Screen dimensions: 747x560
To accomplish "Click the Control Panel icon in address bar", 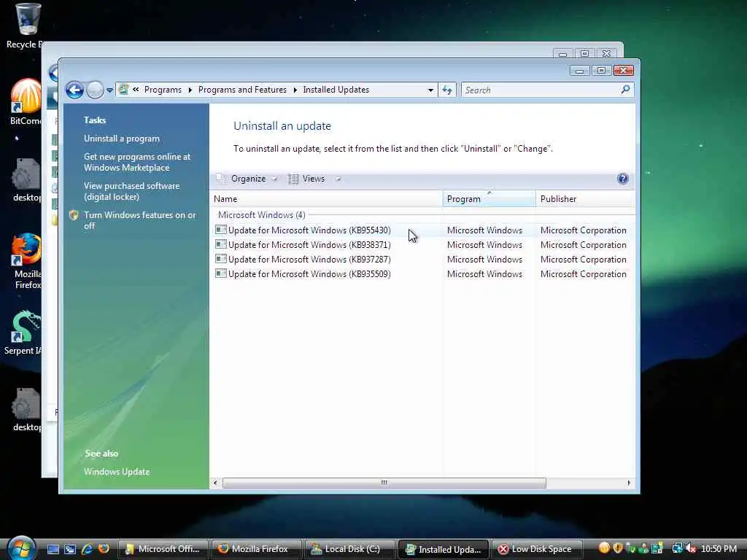I will click(123, 90).
